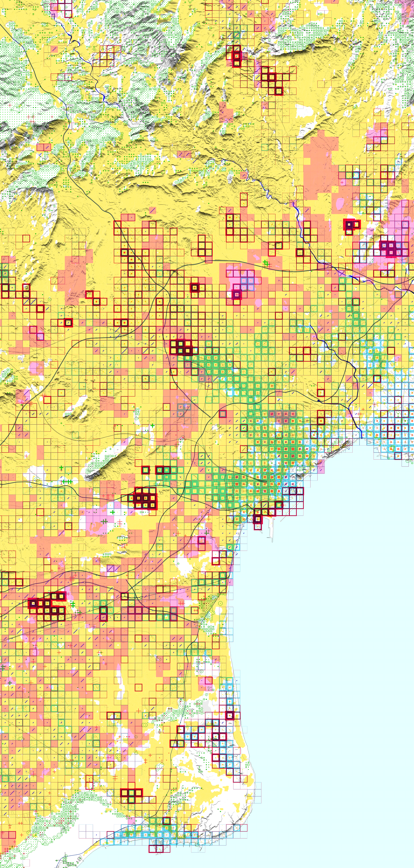Click large dark red cluster in lower-left area
The image size is (414, 868).
[x=47, y=607]
